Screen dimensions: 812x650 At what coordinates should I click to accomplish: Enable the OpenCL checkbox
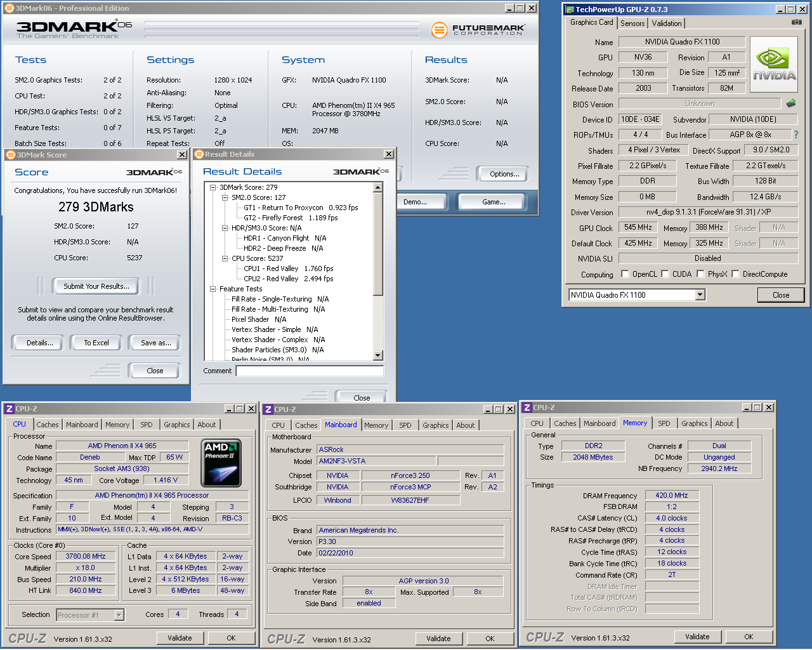pyautogui.click(x=625, y=274)
